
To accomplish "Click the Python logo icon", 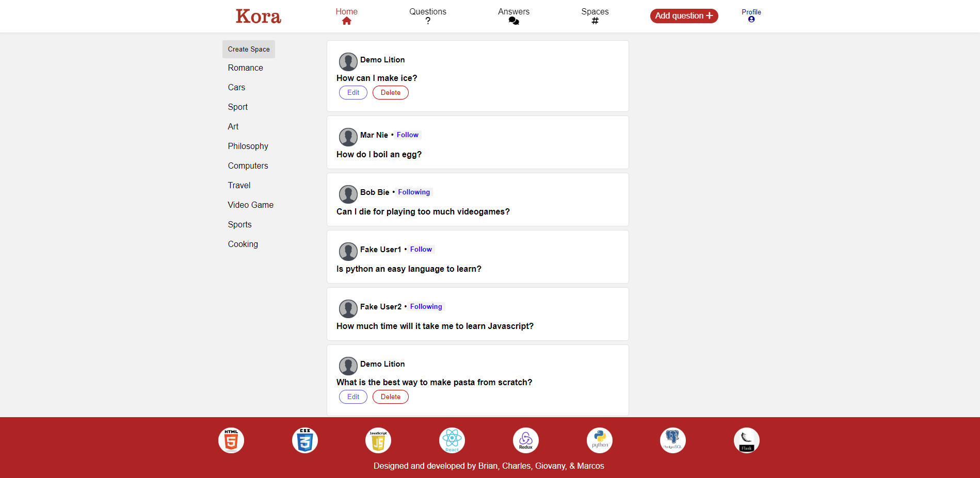I will [599, 440].
